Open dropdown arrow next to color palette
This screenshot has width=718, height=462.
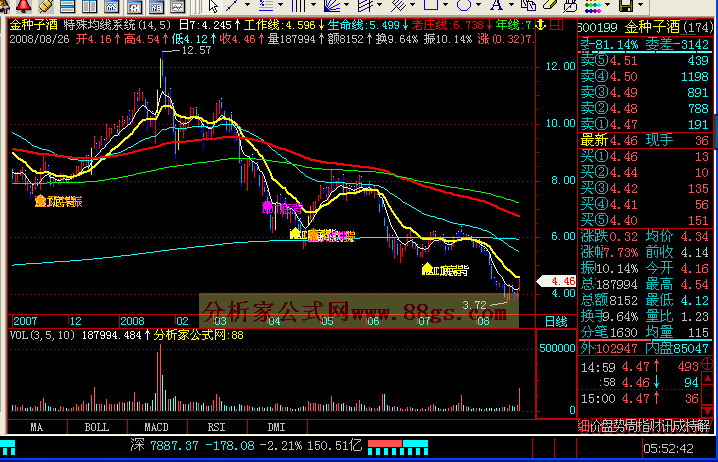click(x=608, y=4)
